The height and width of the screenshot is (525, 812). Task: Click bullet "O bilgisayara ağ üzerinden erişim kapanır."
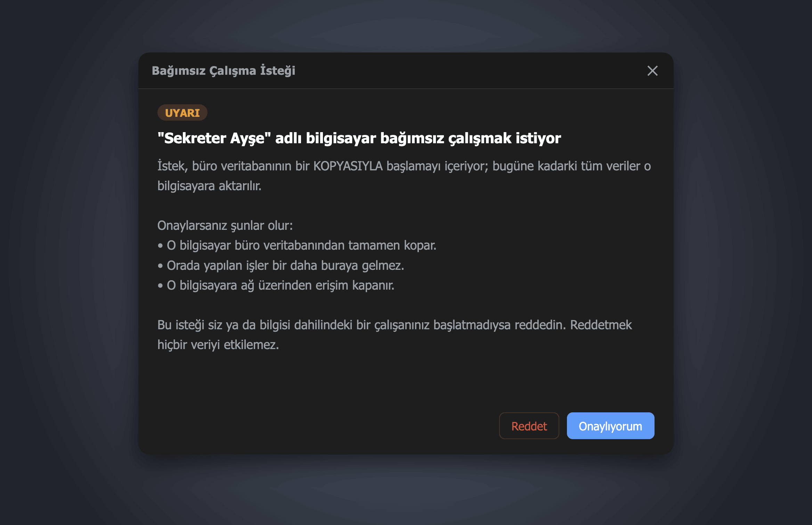[x=276, y=285]
